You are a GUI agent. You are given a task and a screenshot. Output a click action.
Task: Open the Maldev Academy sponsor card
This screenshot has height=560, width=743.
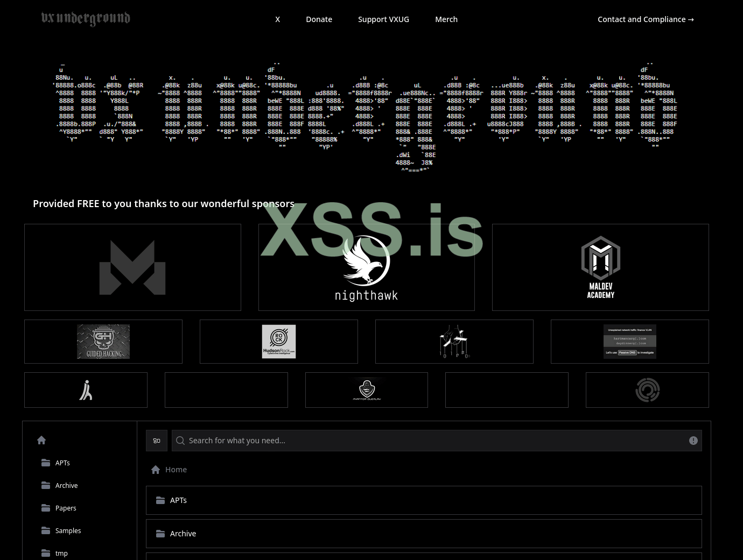pyautogui.click(x=600, y=267)
